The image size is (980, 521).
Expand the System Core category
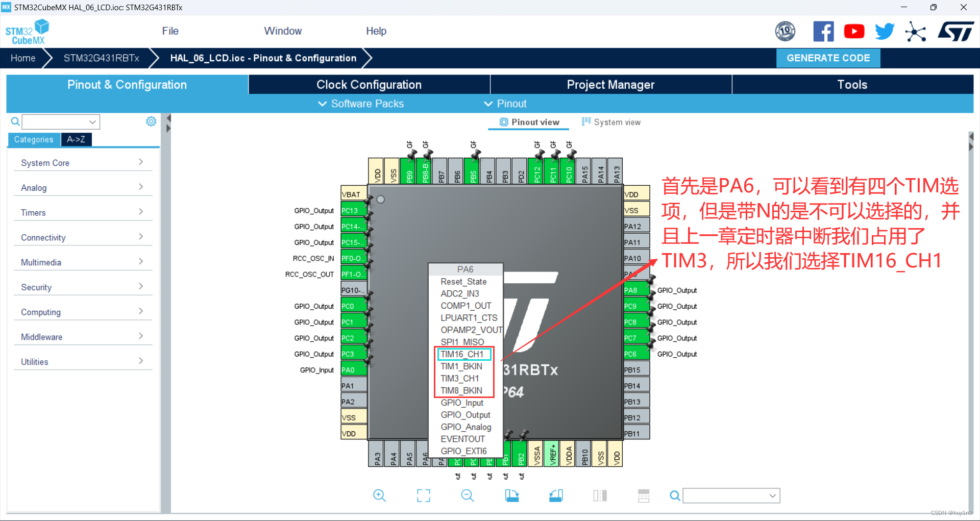pyautogui.click(x=83, y=163)
